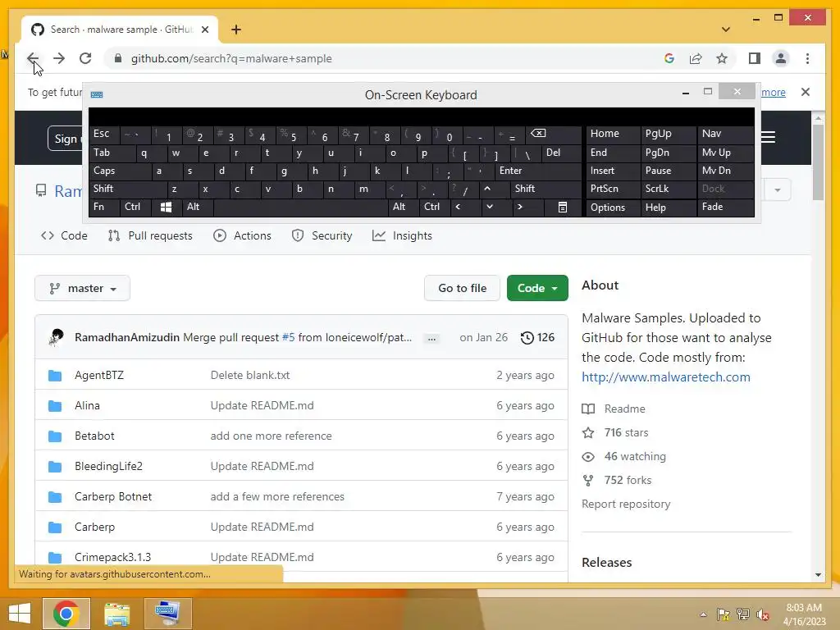Tap the Help key on keyboard
The height and width of the screenshot is (630, 840).
click(x=668, y=208)
